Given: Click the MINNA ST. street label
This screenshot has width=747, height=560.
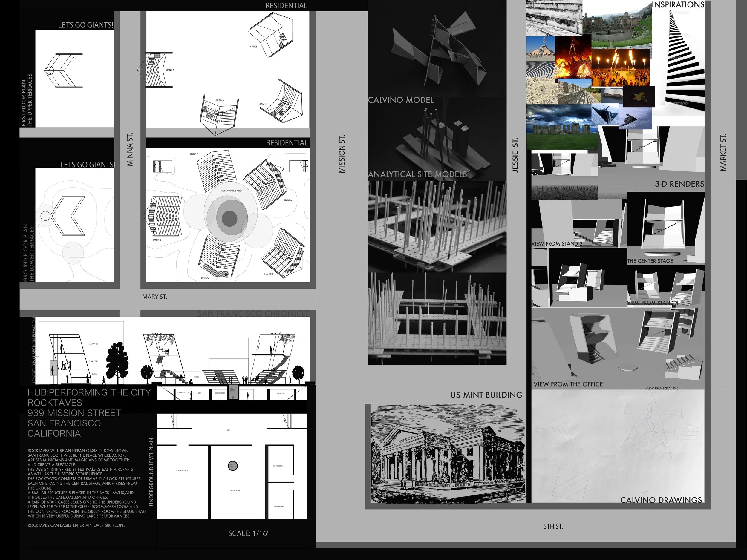Looking at the screenshot, I should coord(130,149).
